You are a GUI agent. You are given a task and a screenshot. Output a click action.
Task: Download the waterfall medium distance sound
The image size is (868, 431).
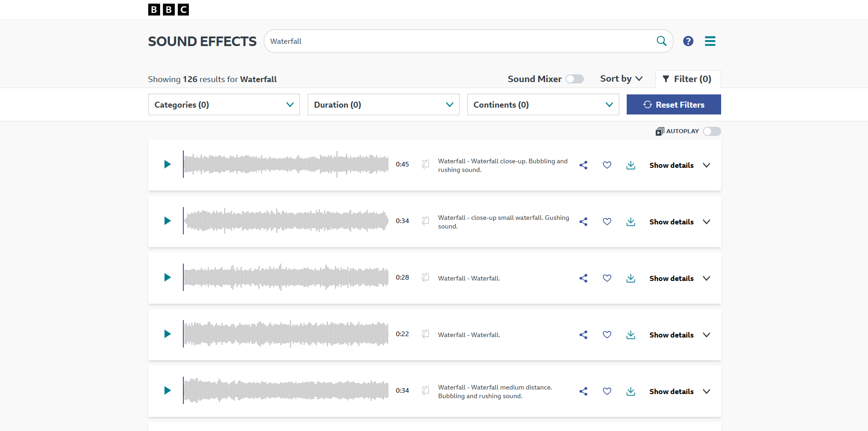[630, 391]
